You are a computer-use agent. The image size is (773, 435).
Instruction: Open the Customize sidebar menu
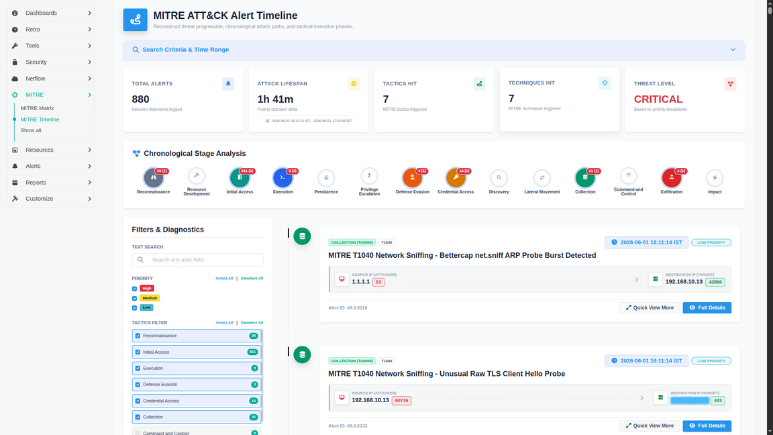point(51,199)
